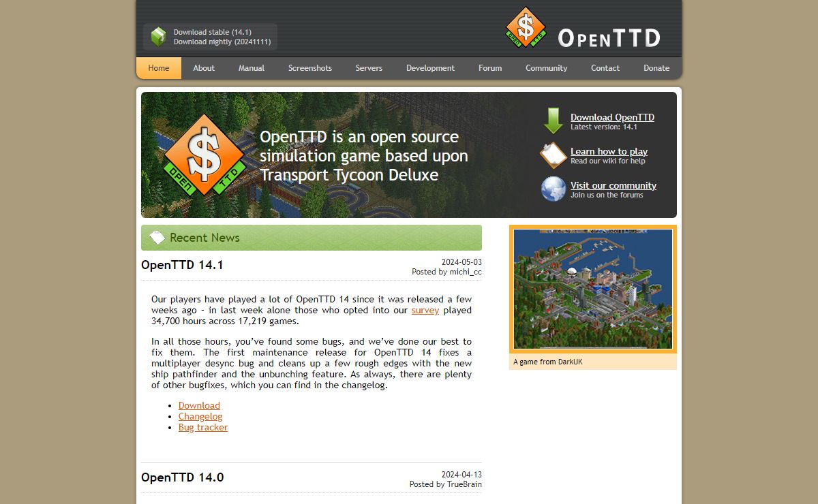Click the Posted by TrueBrain text

tap(446, 484)
